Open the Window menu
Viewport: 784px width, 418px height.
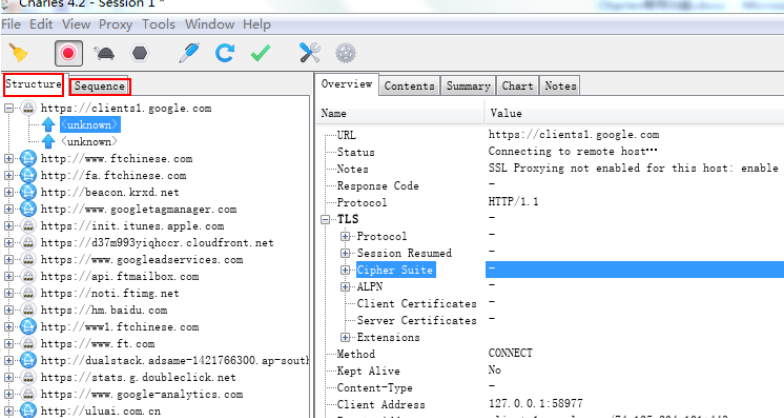(210, 24)
